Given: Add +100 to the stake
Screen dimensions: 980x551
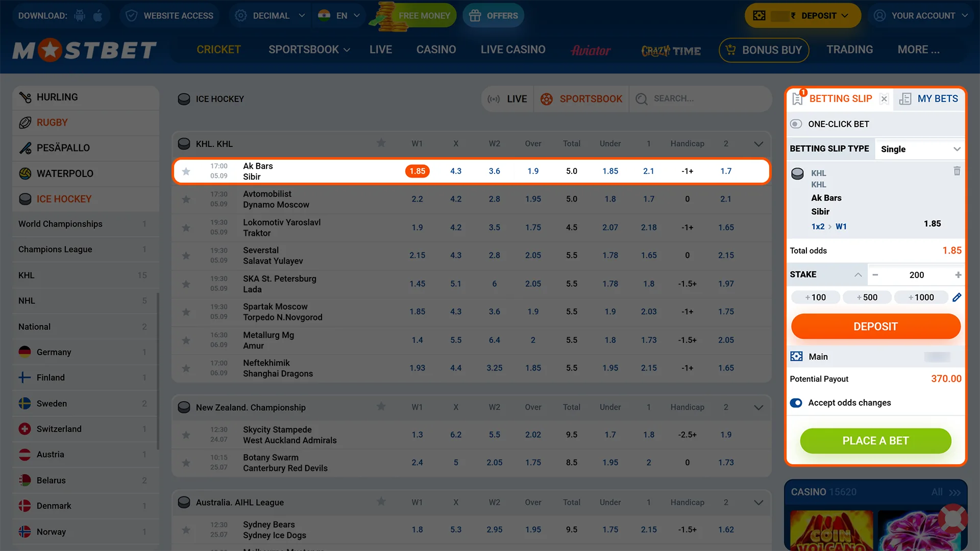Looking at the screenshot, I should [x=815, y=297].
